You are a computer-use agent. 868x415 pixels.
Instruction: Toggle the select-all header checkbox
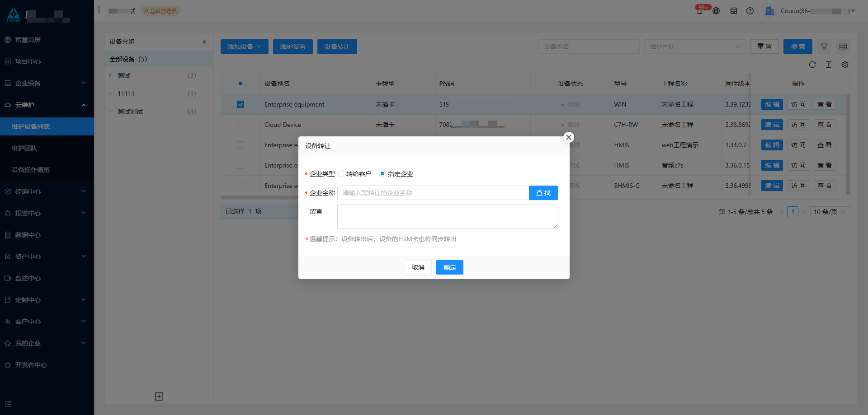(241, 84)
